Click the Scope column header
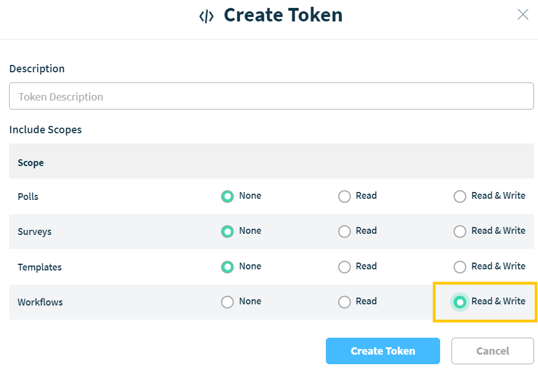Image resolution: width=538 pixels, height=371 pixels. pyautogui.click(x=31, y=163)
